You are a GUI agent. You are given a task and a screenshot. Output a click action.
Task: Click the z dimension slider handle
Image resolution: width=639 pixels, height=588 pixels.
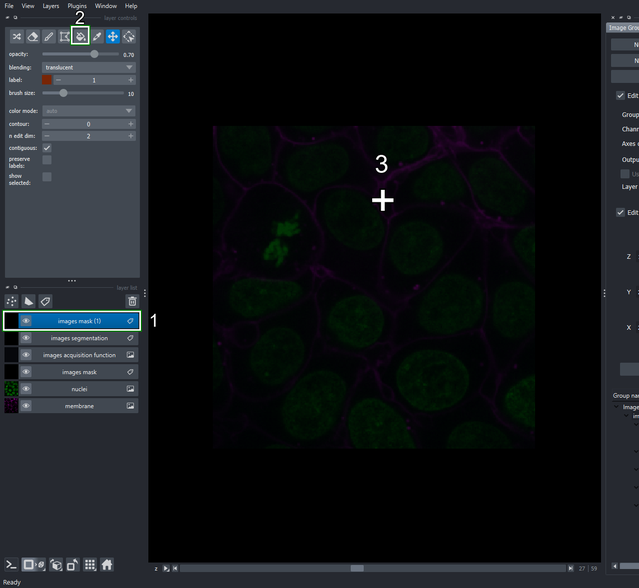(357, 568)
